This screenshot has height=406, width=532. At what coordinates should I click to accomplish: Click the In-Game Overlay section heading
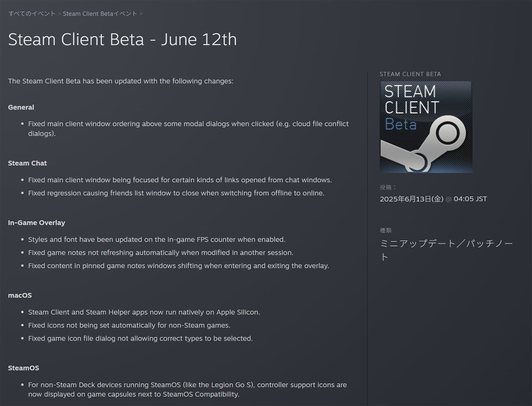[37, 223]
